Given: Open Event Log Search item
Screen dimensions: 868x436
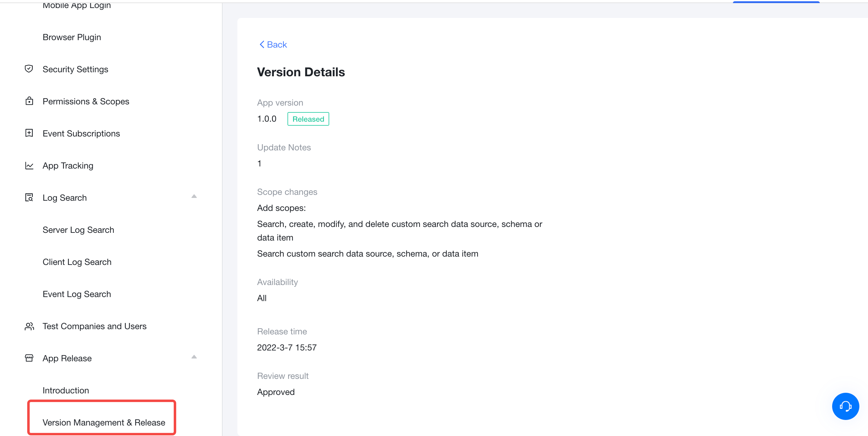Looking at the screenshot, I should click(x=76, y=294).
